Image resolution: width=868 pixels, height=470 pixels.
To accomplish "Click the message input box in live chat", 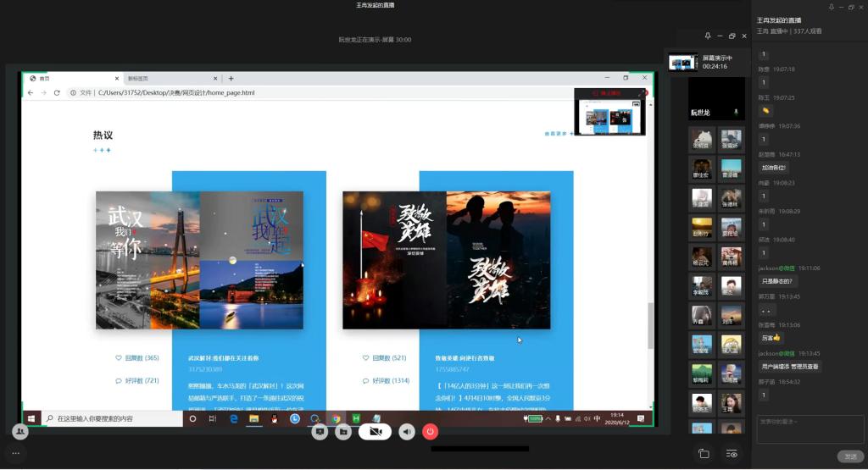I will [810, 428].
